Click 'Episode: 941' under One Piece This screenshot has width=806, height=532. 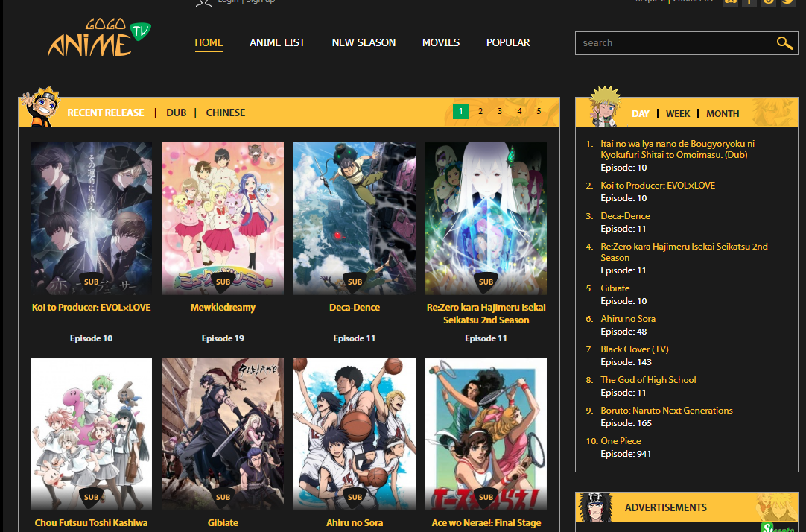coord(626,454)
